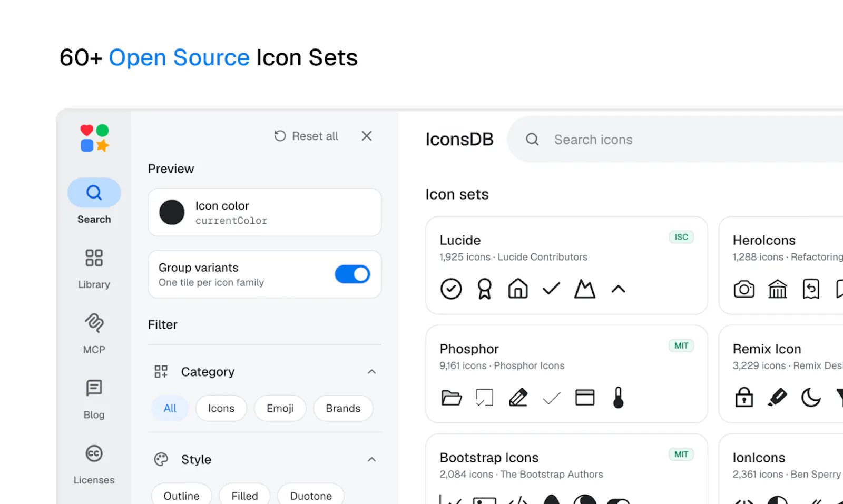
Task: Toggle Group variants switch off
Action: click(352, 274)
